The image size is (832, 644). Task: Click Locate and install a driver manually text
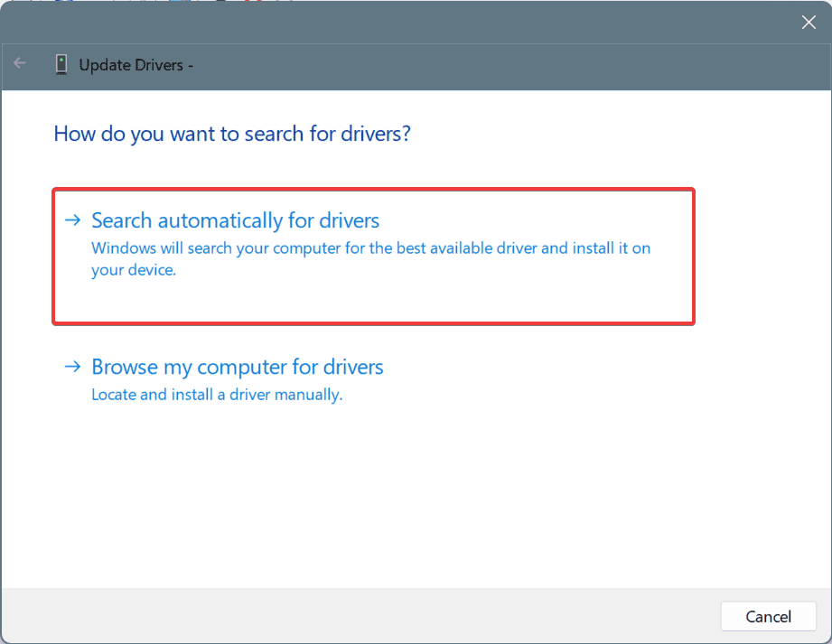click(216, 395)
